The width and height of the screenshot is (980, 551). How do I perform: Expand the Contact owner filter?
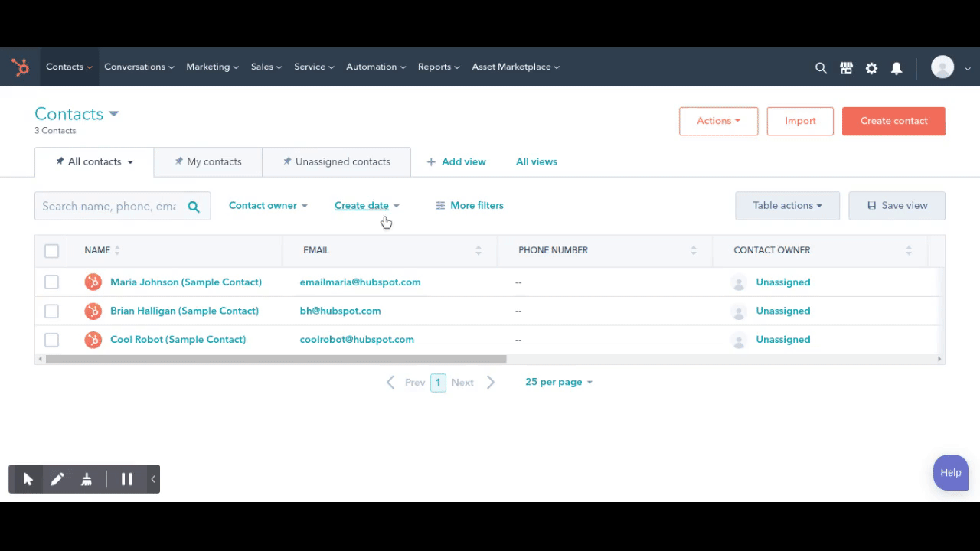(268, 206)
